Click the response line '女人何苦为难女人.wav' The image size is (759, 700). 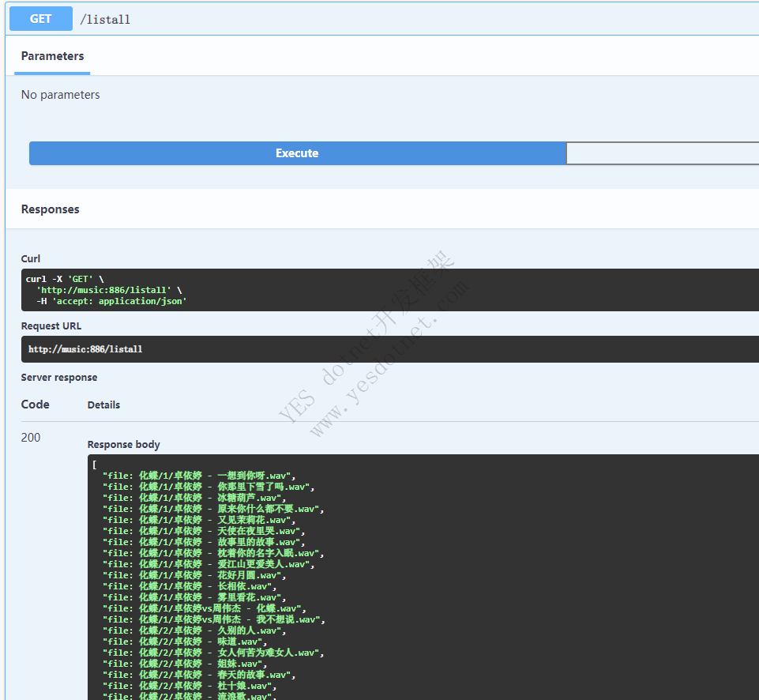(x=213, y=653)
